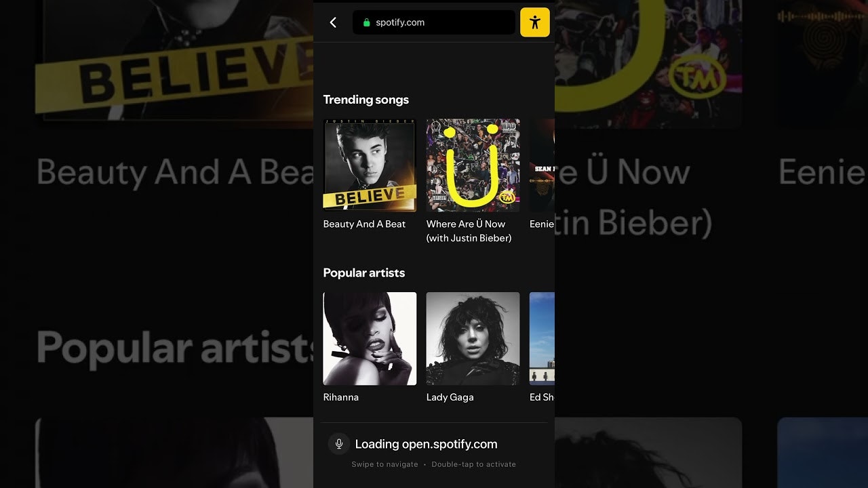Open Rihanna's artist photo

370,339
